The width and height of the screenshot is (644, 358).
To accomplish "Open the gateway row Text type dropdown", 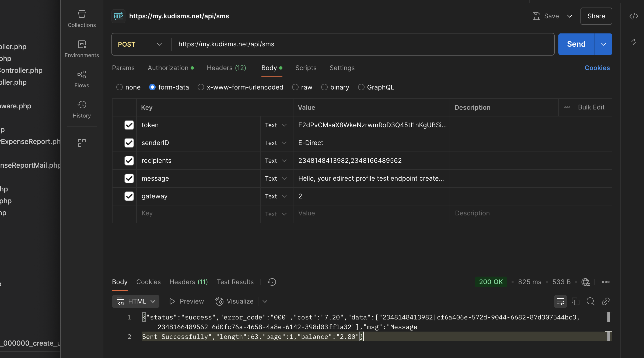I will 276,196.
